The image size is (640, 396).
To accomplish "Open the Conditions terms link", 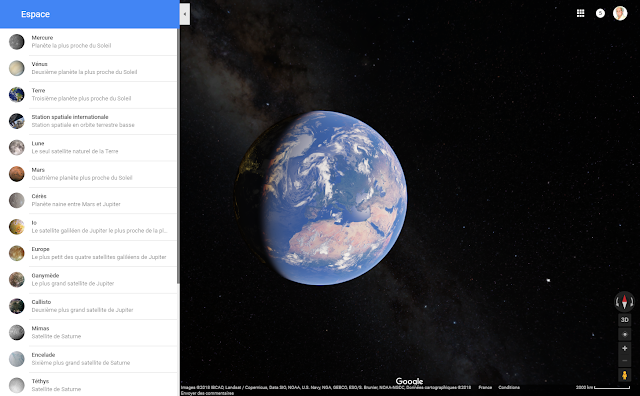I will pos(509,387).
